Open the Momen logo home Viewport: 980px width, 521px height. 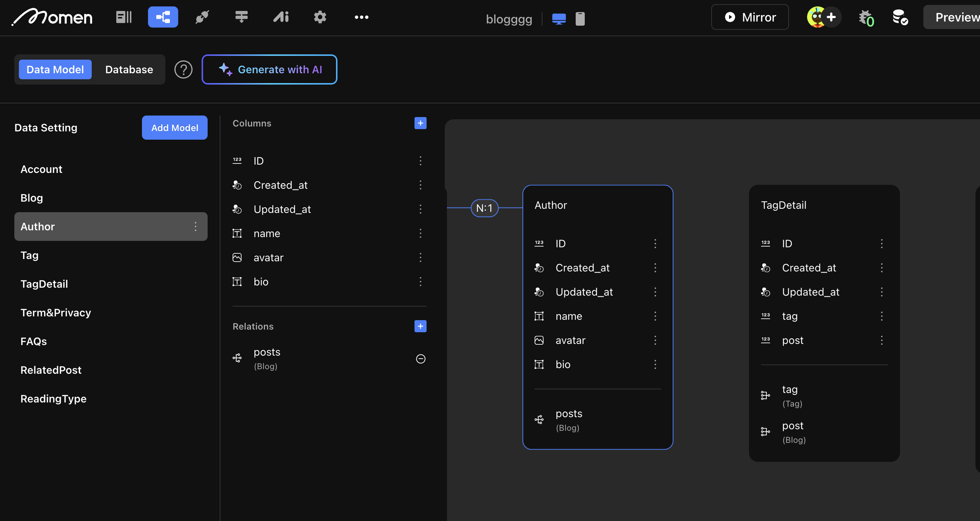click(52, 17)
